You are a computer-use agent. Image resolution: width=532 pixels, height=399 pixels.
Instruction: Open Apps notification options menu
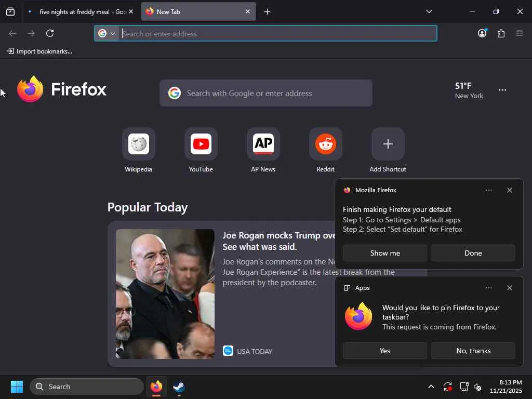pos(489,288)
